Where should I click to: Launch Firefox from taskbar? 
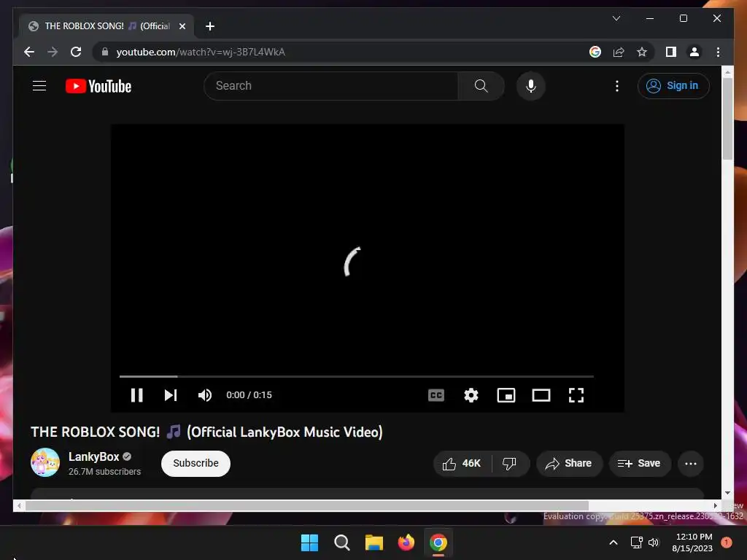point(406,542)
